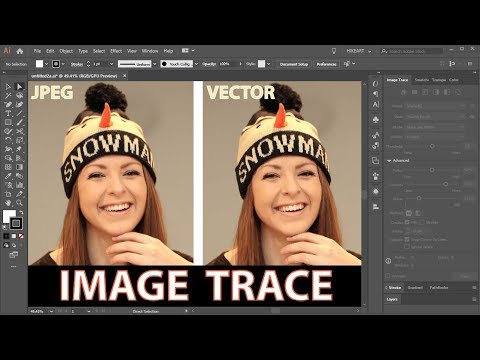Click the Outline preset icon in Image Trace
This screenshot has height=360, width=480.
(458, 92)
